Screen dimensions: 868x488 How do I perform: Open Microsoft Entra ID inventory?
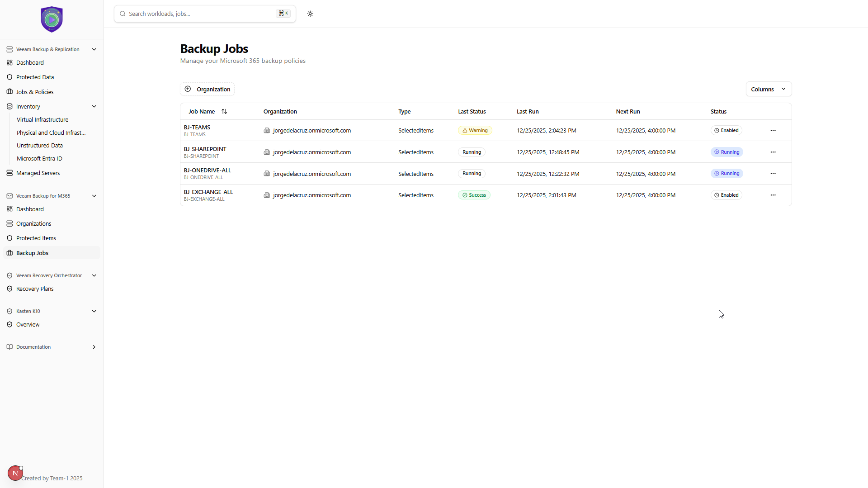coord(39,159)
